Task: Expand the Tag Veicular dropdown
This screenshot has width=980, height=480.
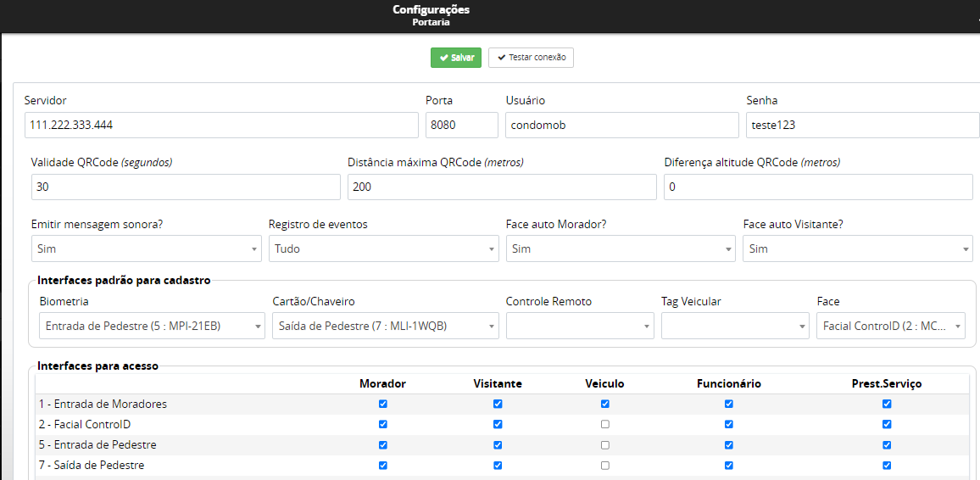Action: coord(735,326)
